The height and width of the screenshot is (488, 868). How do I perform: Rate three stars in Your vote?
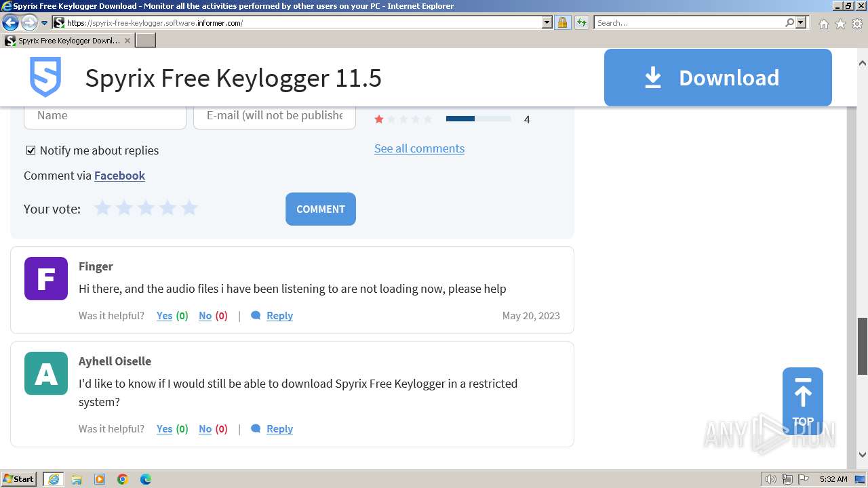coord(146,208)
